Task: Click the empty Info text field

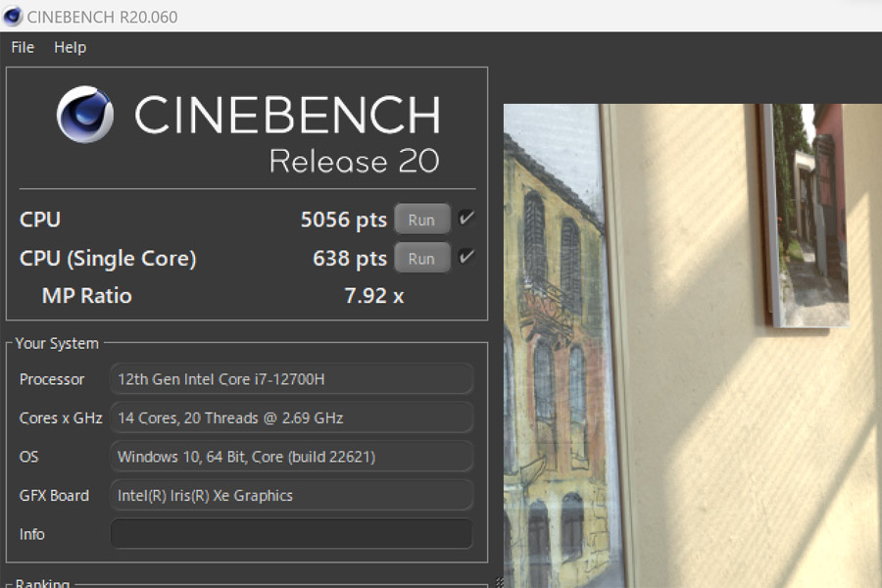Action: coord(291,534)
